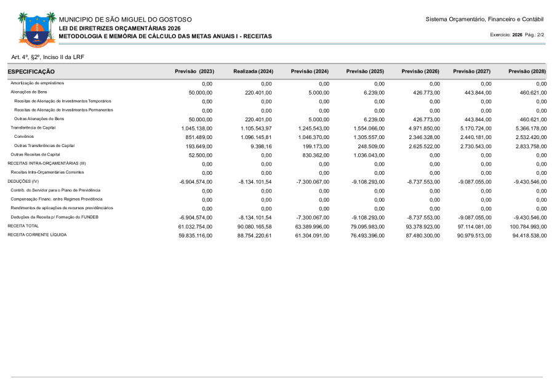
Task: Click the RECEITA CORRENTE LÍQUIDA row label
Action: pyautogui.click(x=36, y=235)
